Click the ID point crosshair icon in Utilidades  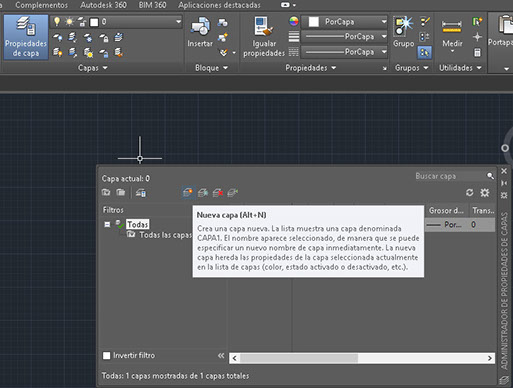coord(477,37)
